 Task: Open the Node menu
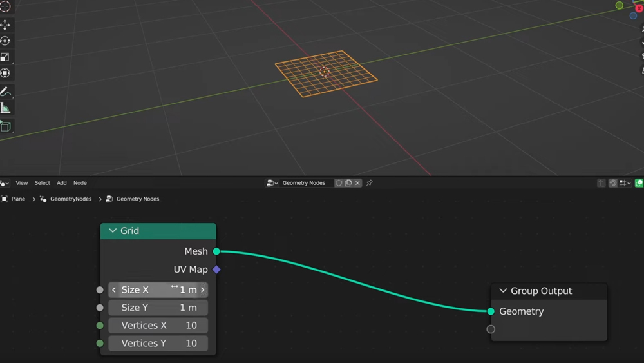[x=80, y=183]
